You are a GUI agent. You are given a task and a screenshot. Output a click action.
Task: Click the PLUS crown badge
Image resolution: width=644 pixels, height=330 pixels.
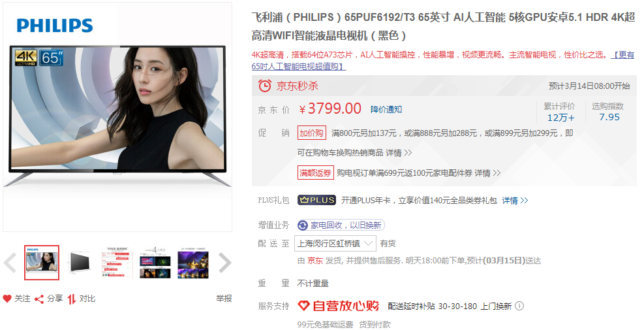click(x=316, y=200)
